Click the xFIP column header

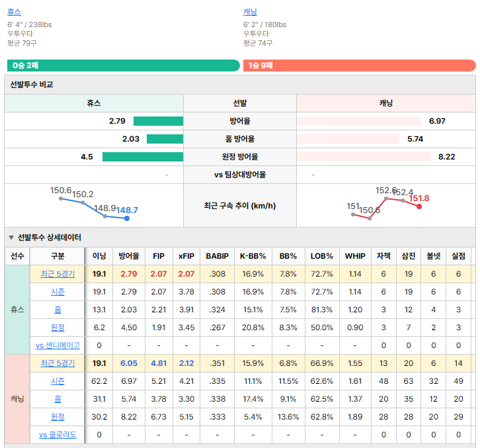pos(186,256)
